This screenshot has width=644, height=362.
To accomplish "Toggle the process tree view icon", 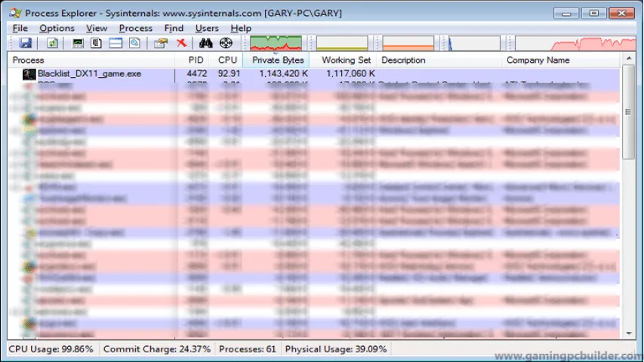I will coord(96,43).
